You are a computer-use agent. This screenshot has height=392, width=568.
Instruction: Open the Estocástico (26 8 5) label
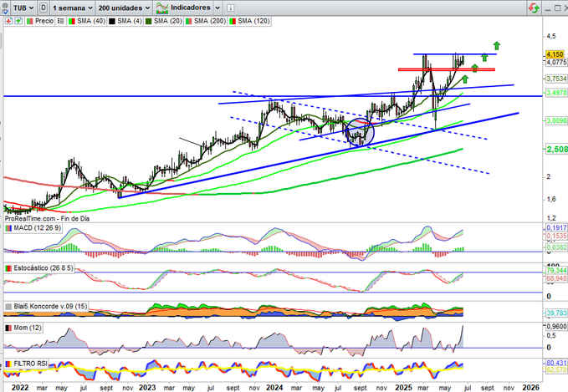coord(43,268)
